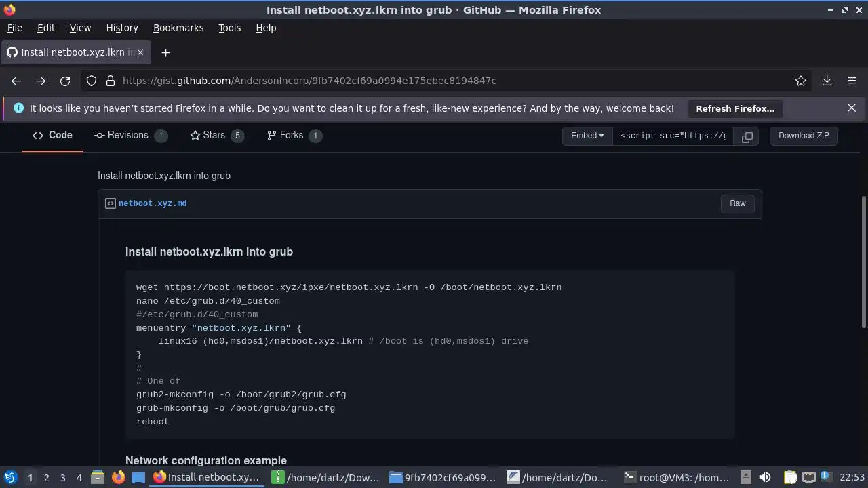Click the heading "Install netboot.xyz.lkrn into grub" in the file

tap(209, 251)
